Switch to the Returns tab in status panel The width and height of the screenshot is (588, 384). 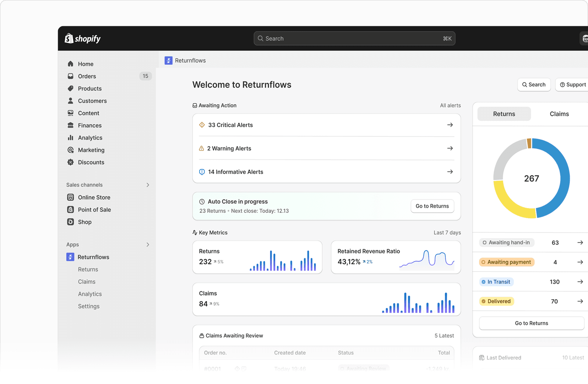coord(504,114)
